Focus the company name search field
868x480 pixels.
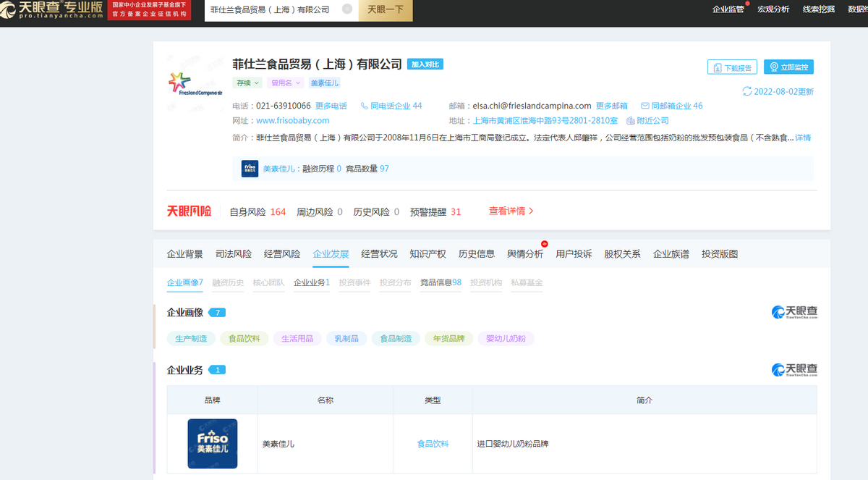click(281, 10)
